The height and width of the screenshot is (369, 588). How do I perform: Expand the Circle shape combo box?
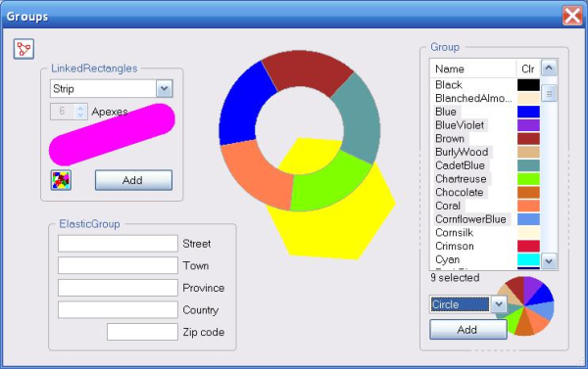pos(499,304)
